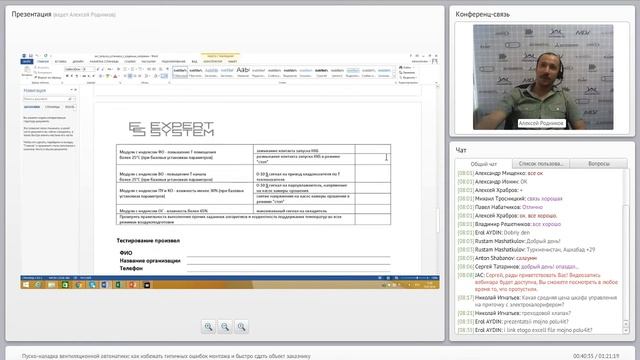The image size is (640, 360).
Task: Click the Word zoom slider in status bar
Action: click(x=416, y=278)
